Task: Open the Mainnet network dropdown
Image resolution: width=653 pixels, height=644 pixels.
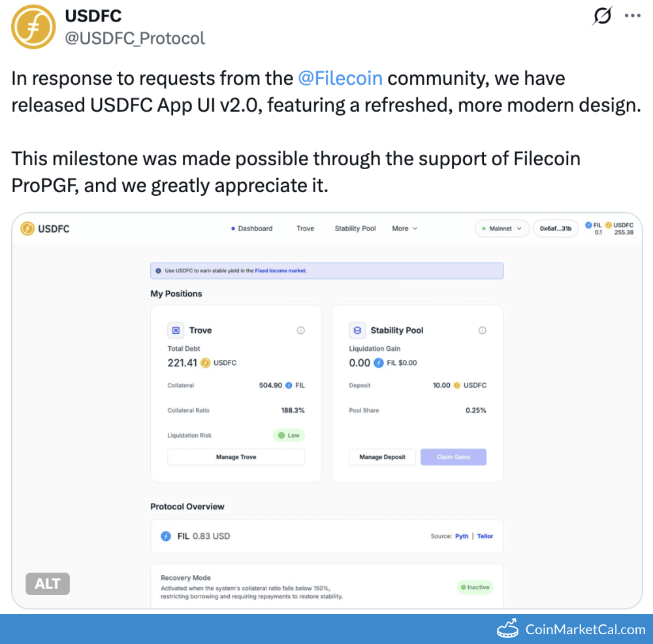Action: (x=502, y=229)
